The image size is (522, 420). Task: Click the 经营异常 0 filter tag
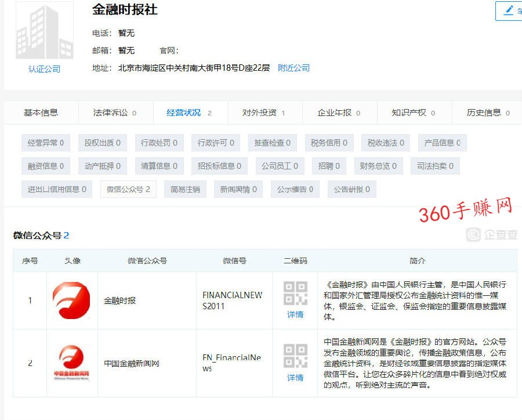(46, 143)
